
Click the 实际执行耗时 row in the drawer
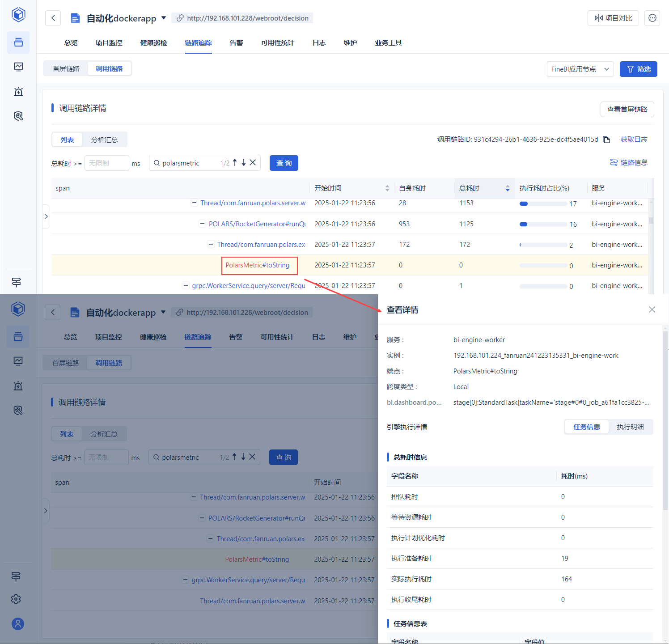pyautogui.click(x=520, y=579)
